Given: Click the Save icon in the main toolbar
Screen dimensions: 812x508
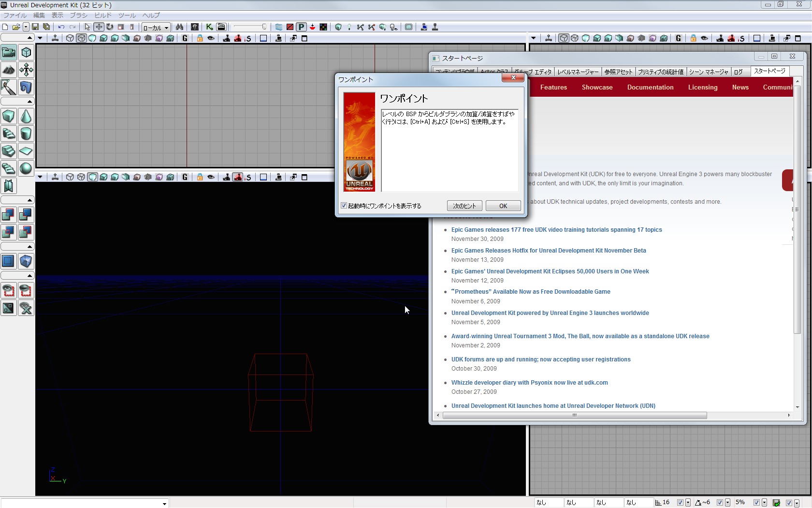Looking at the screenshot, I should 35,27.
